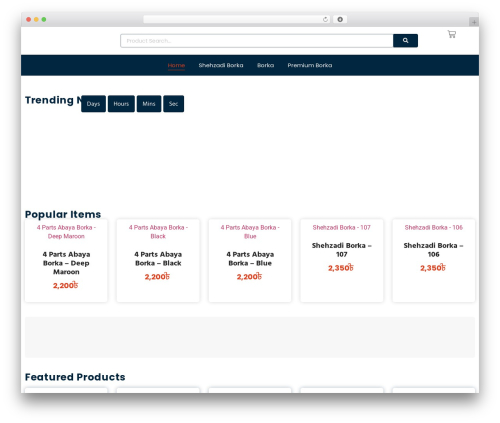Reload page with browser refresh icon
The height and width of the screenshot is (423, 500).
(x=325, y=20)
